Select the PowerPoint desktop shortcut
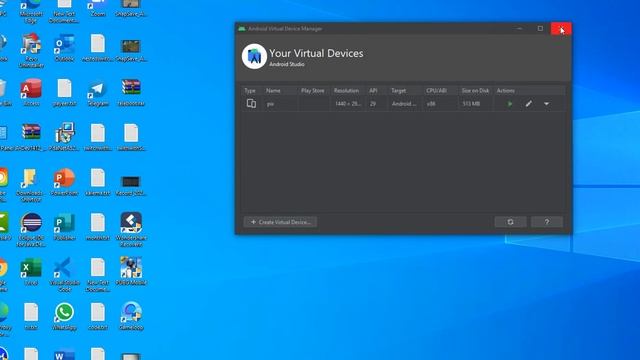This screenshot has width=640, height=360. [64, 182]
